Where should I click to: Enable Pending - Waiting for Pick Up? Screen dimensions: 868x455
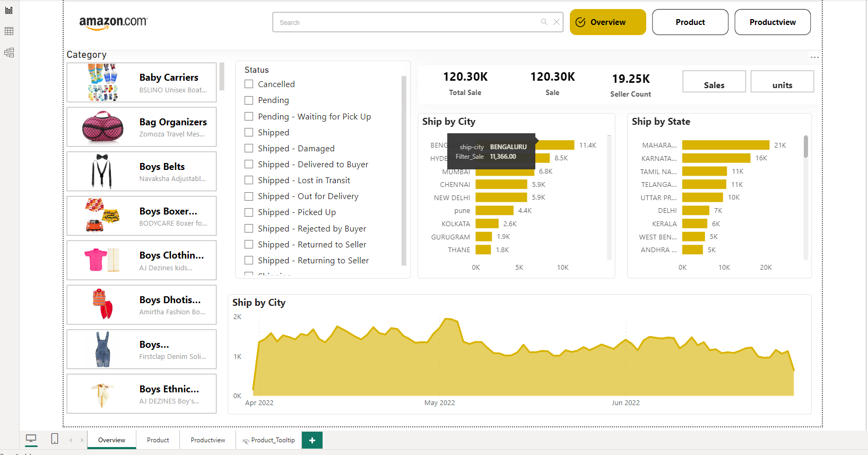(249, 116)
